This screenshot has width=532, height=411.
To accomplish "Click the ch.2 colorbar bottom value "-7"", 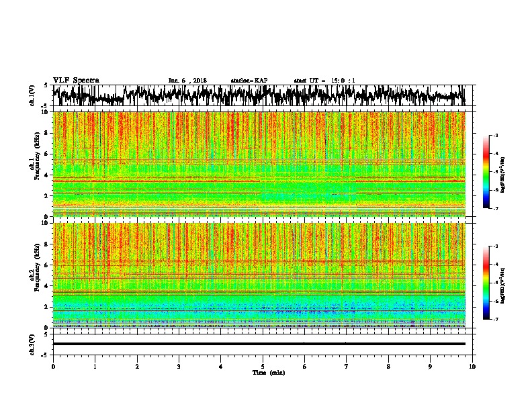I will [496, 320].
